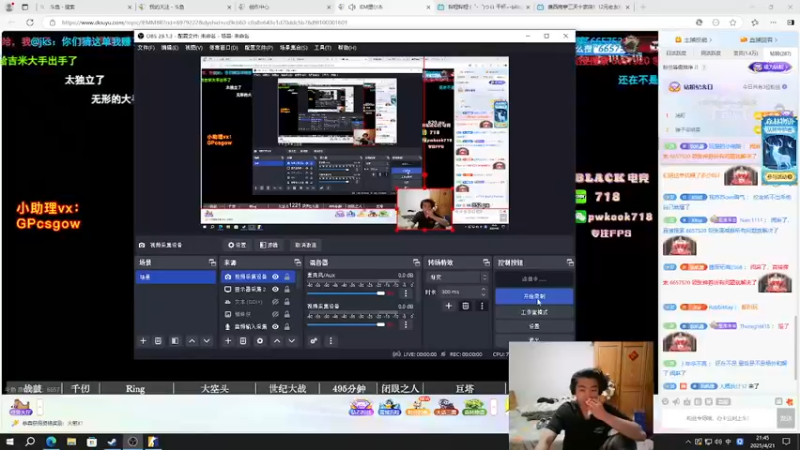
Task: Move the scene down with the arrow
Action: (207, 341)
